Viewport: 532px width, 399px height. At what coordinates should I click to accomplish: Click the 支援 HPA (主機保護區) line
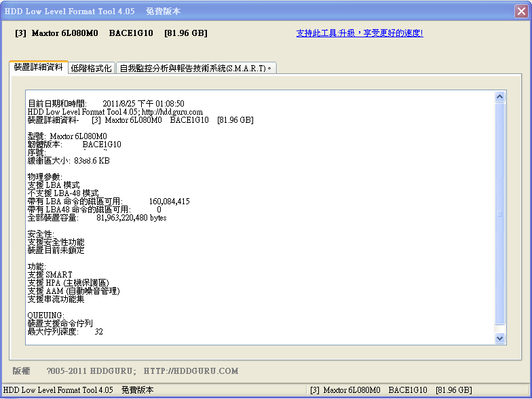pyautogui.click(x=68, y=283)
